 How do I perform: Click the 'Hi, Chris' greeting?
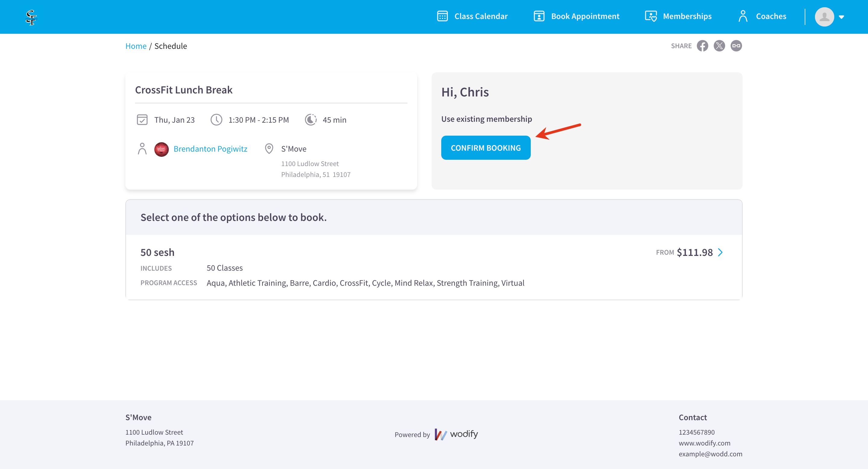click(465, 92)
